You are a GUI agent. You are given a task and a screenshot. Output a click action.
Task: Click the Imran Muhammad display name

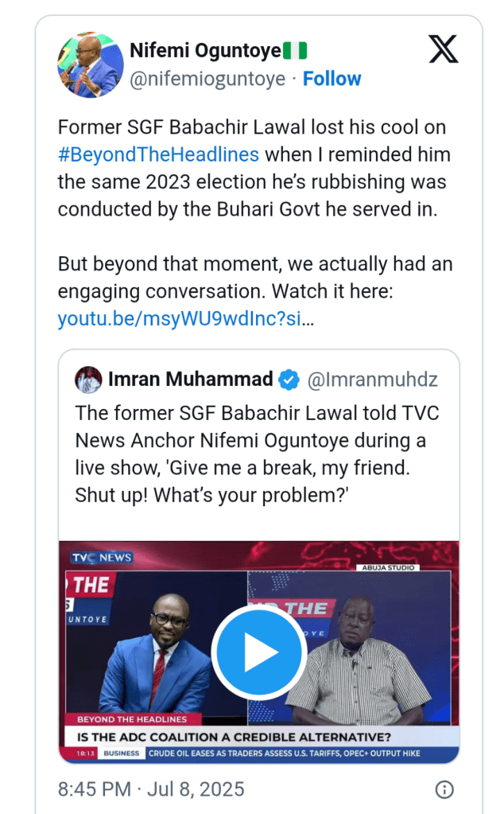tap(190, 380)
